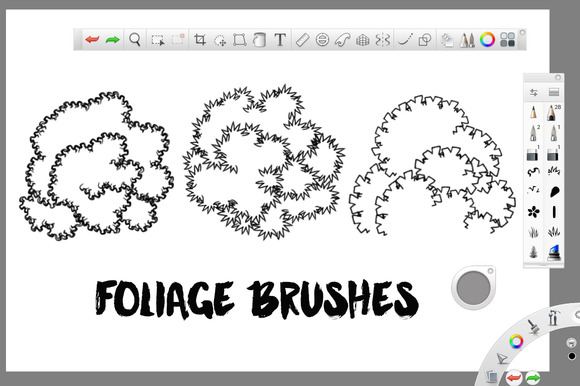Select the Zoom magnifier tool
The width and height of the screenshot is (580, 386).
pyautogui.click(x=135, y=39)
